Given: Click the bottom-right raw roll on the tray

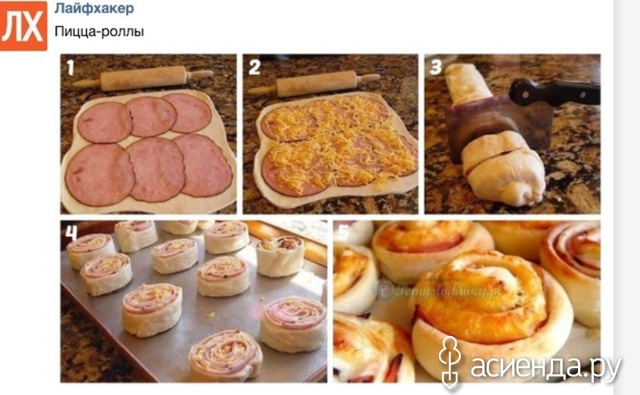Looking at the screenshot, I should (x=293, y=324).
